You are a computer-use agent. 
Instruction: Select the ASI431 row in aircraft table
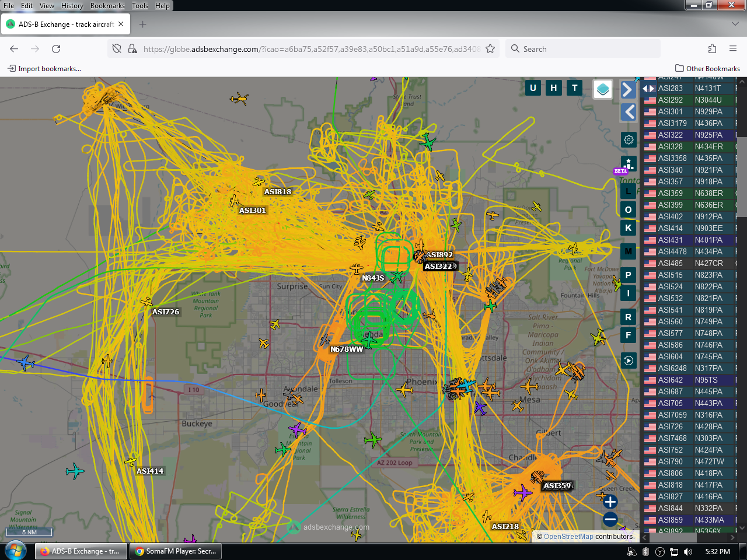pos(690,240)
